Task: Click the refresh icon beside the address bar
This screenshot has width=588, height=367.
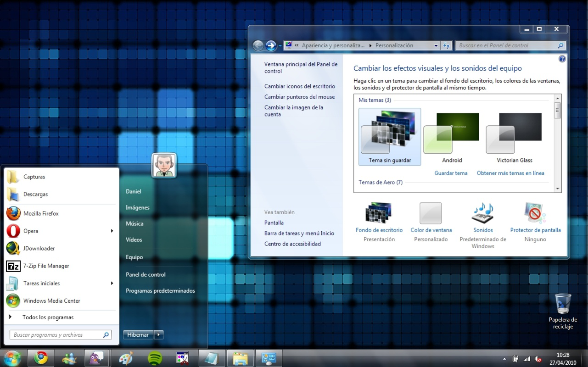Action: [x=446, y=45]
